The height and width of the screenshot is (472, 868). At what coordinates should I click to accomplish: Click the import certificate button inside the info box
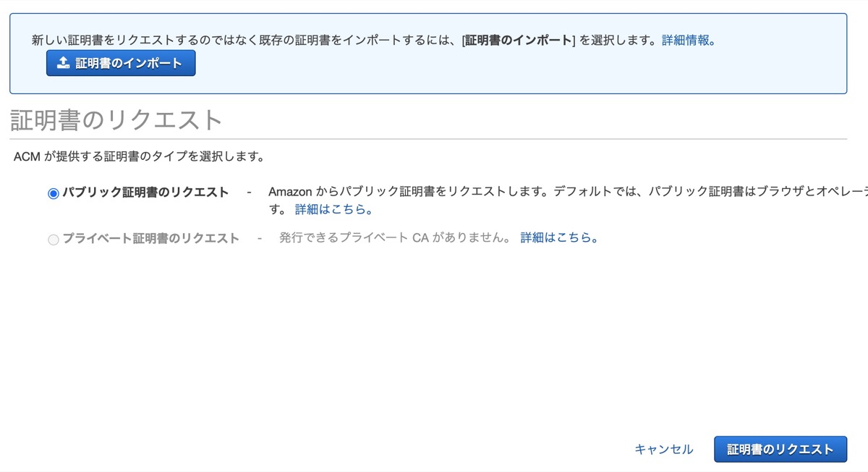tap(120, 63)
